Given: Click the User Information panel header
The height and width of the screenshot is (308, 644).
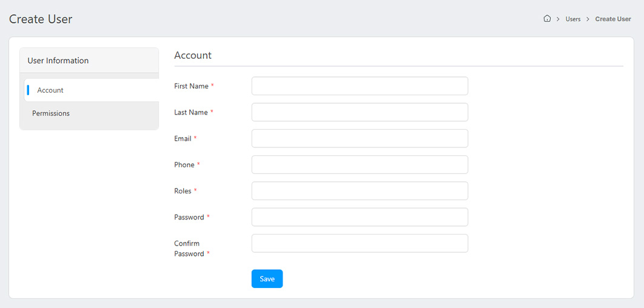Looking at the screenshot, I should [58, 61].
